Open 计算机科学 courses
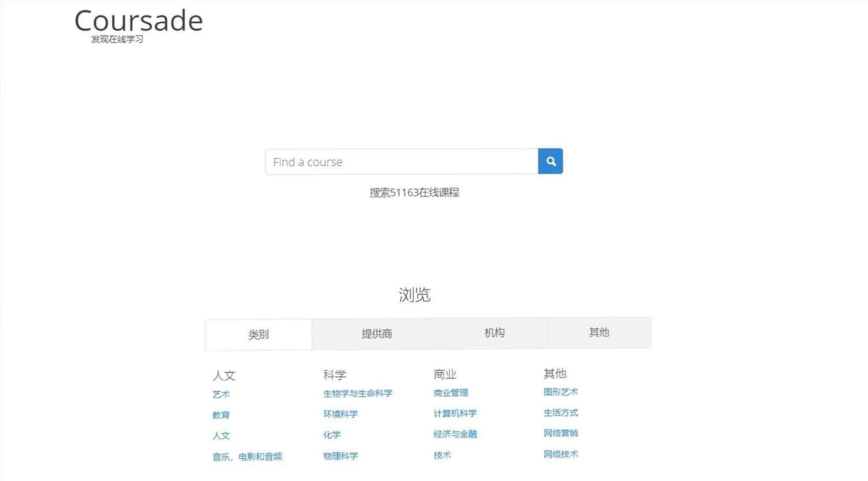868x481 pixels. pos(454,413)
